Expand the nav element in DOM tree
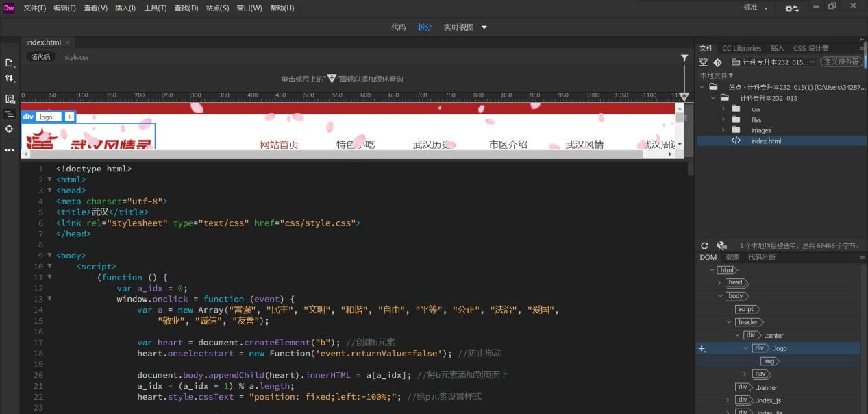This screenshot has height=414, width=868. click(745, 374)
